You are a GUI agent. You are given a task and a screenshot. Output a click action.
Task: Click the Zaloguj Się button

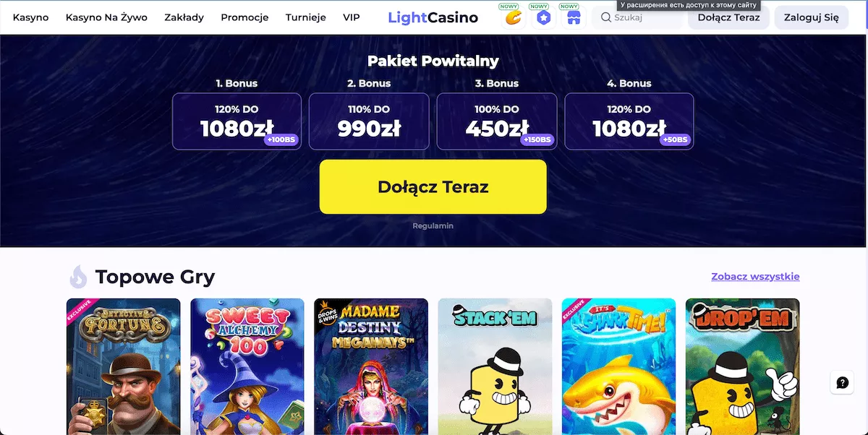pos(812,17)
